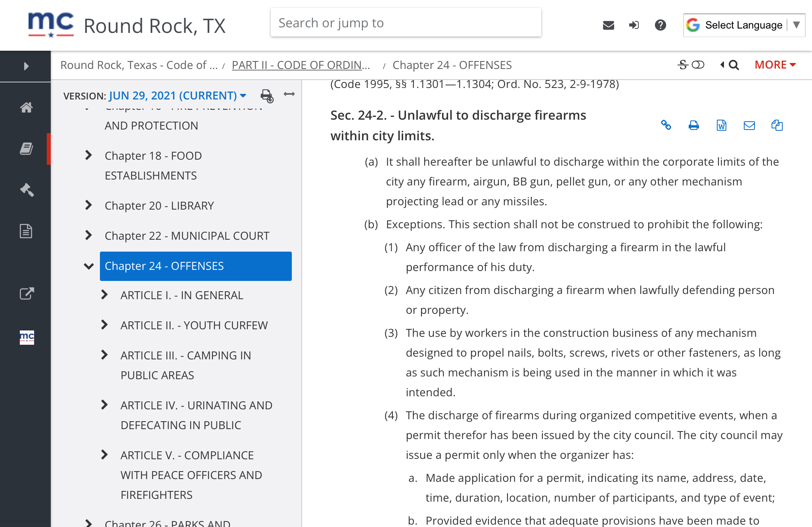
Task: Click the sign-in arrow icon
Action: [634, 25]
